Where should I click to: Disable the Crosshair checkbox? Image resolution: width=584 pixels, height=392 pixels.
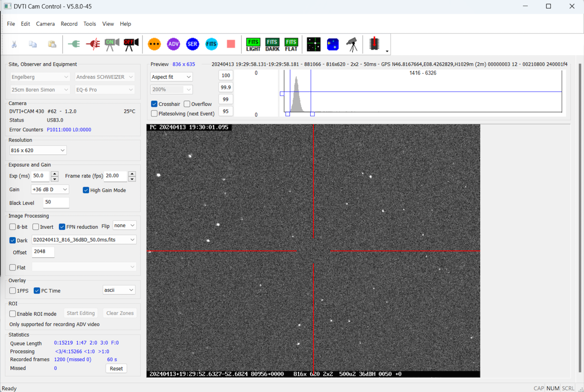pyautogui.click(x=154, y=104)
